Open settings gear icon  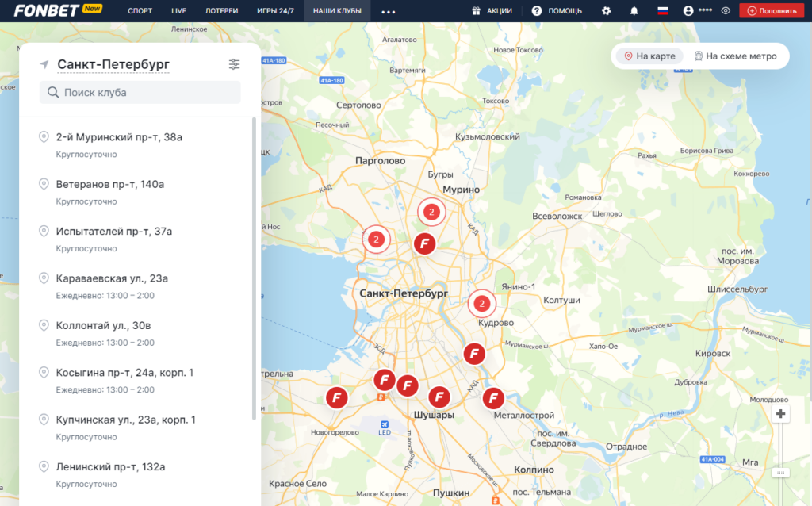(x=606, y=11)
